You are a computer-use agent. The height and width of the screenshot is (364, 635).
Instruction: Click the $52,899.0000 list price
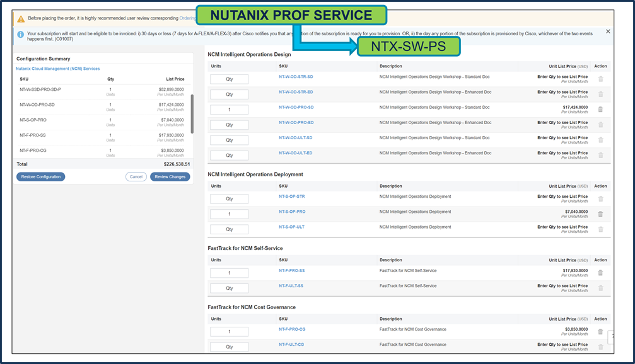(172, 89)
